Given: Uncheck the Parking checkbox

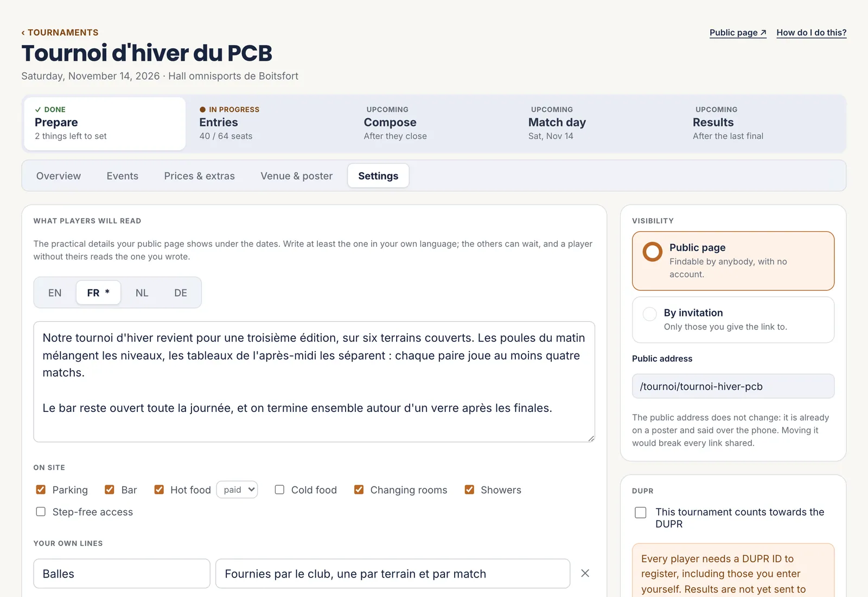Looking at the screenshot, I should point(41,490).
